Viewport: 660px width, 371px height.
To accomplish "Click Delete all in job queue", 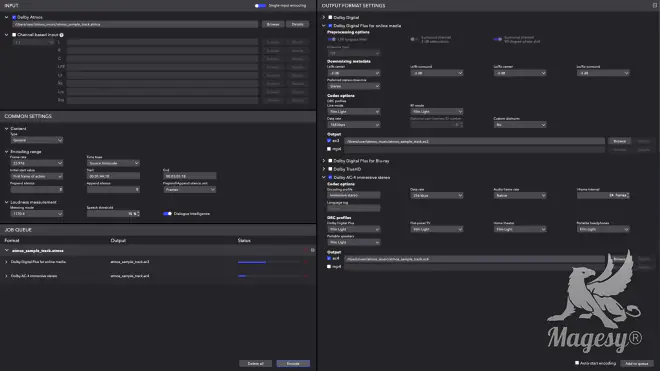I will click(255, 363).
